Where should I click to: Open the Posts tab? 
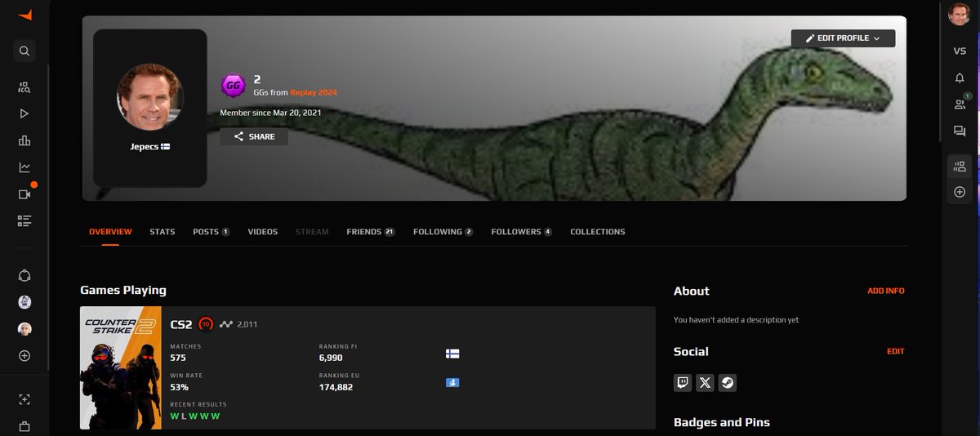(x=211, y=232)
